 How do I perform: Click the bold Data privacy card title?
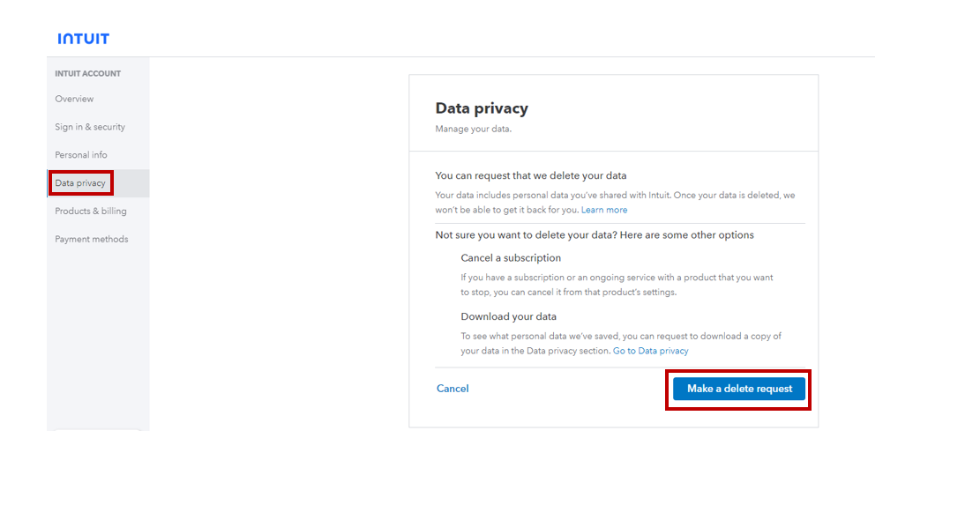[482, 108]
